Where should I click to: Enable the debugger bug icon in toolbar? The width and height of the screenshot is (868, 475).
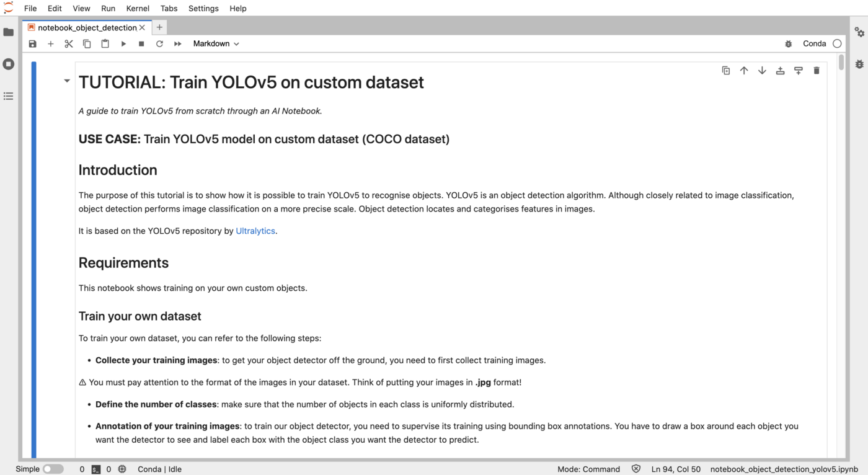789,44
